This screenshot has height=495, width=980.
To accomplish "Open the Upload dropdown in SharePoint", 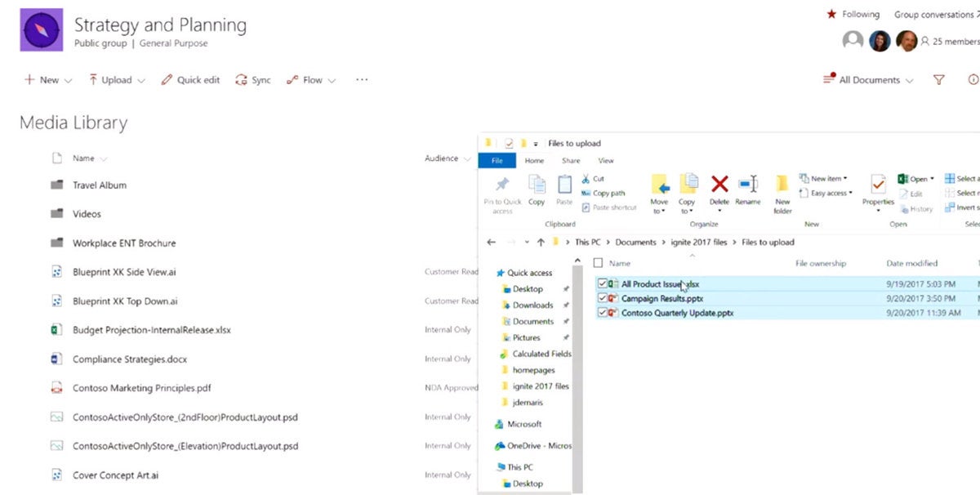I will pyautogui.click(x=117, y=80).
